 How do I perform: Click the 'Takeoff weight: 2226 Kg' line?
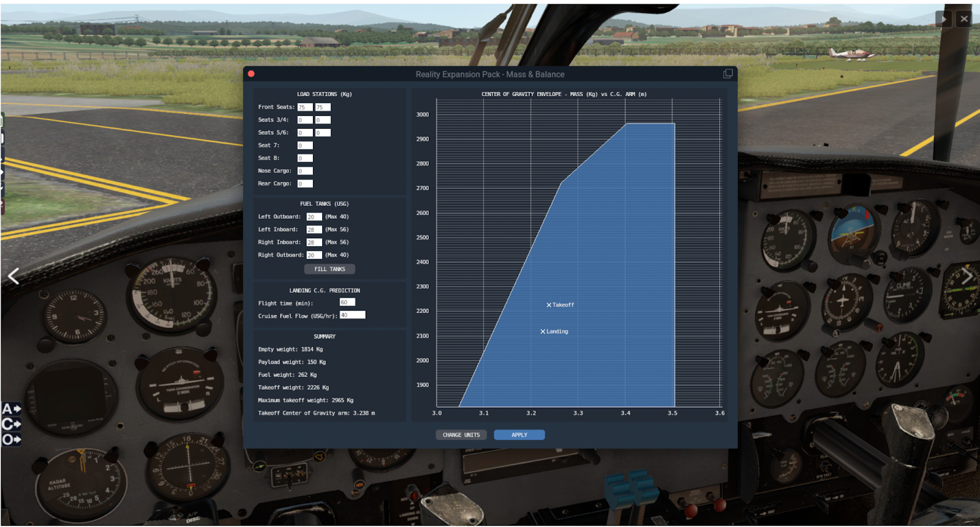[293, 388]
